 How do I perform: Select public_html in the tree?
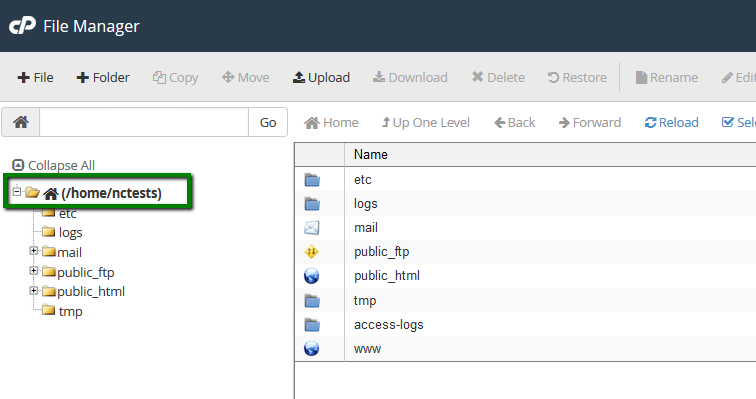[x=91, y=292]
